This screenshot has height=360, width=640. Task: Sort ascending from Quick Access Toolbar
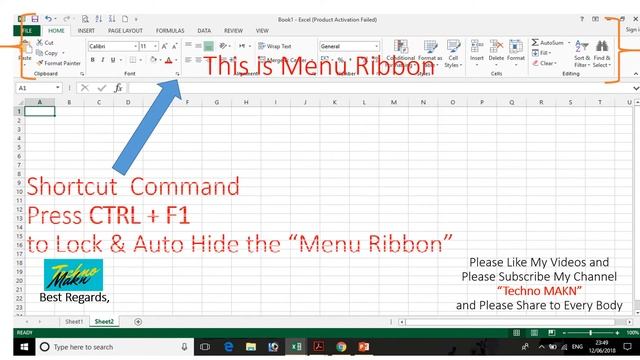(x=98, y=19)
